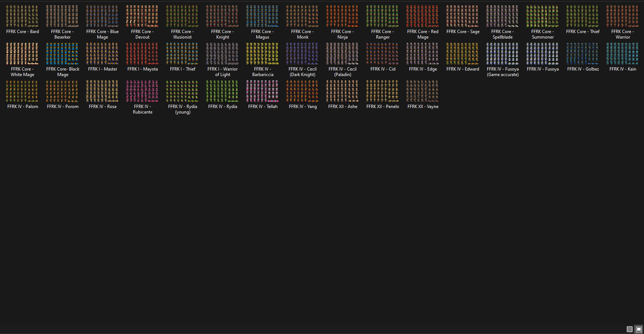Screen dimensions: 644x334
Task: Click the FFRK Core - Ninja thumbnail
Action: (343, 16)
